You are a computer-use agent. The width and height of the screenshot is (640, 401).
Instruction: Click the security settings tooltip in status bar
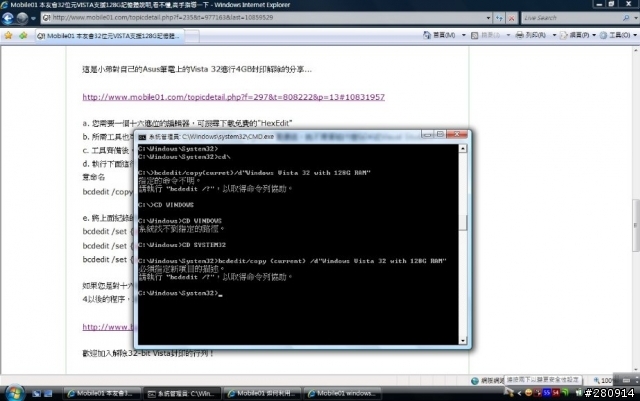pos(543,380)
